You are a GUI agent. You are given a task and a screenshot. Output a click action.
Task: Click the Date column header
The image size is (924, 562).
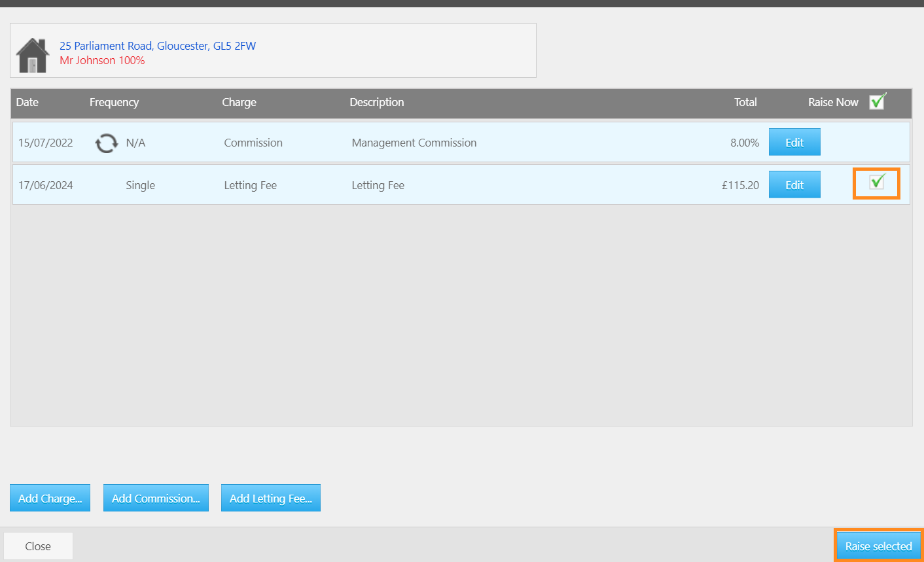coord(27,102)
